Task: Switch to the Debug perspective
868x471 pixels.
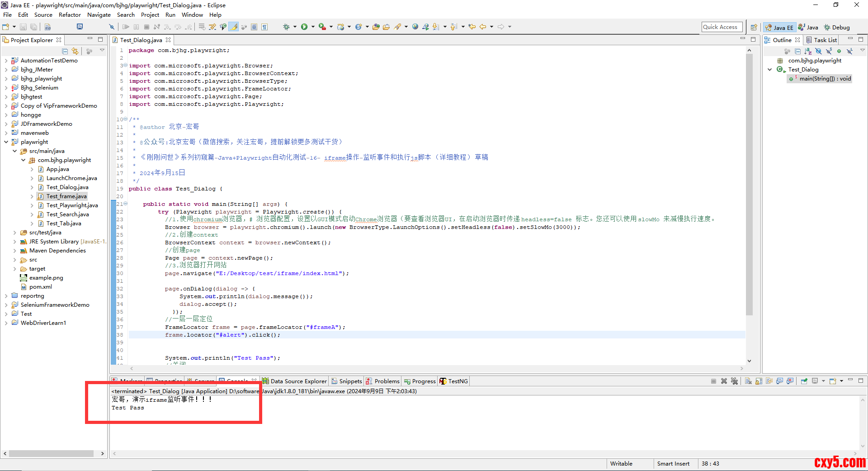Action: (837, 27)
